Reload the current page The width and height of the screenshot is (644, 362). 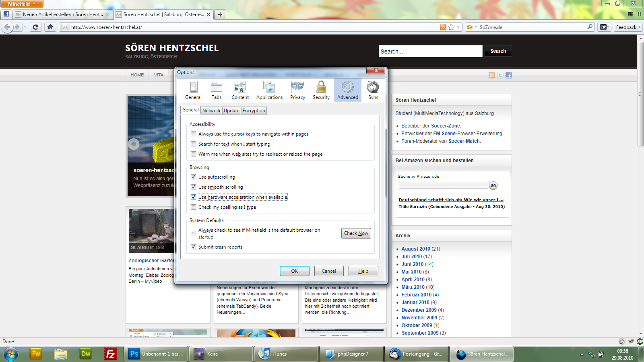35,27
